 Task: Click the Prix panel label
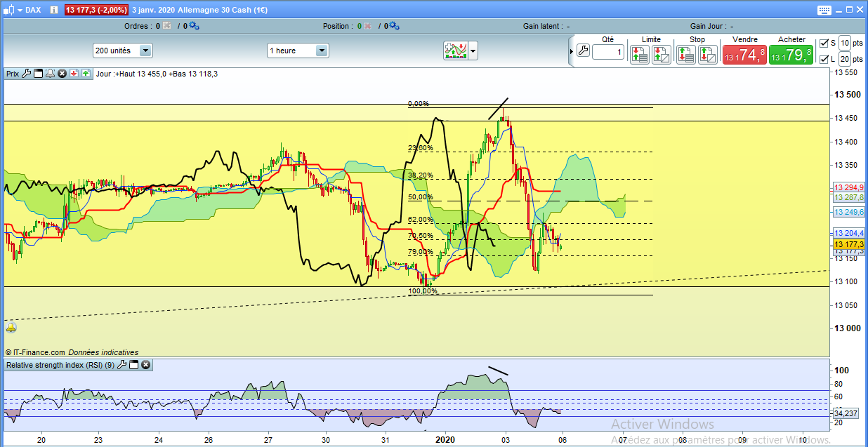[13, 73]
